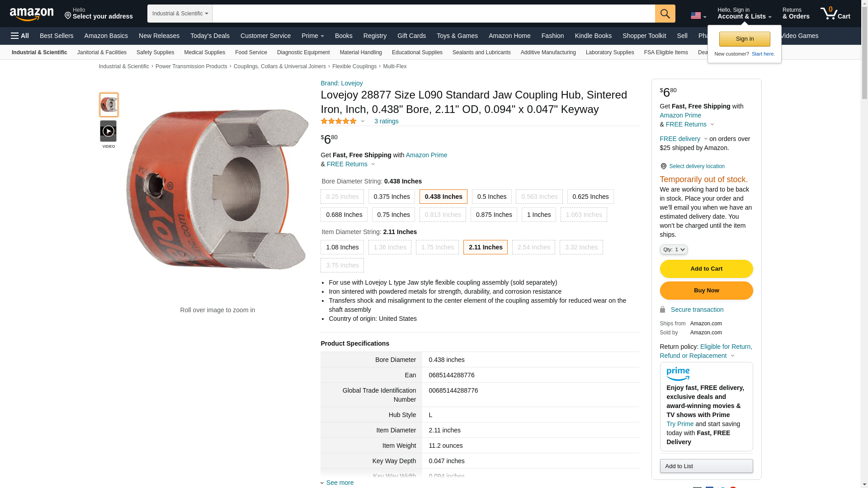
Task: Open the Safety Supplies category tab
Action: [x=155, y=52]
